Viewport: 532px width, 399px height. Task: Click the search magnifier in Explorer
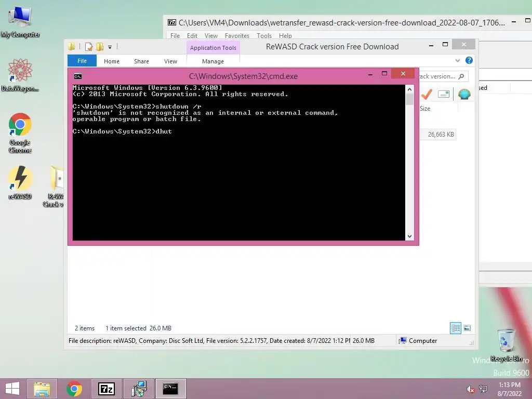click(461, 76)
